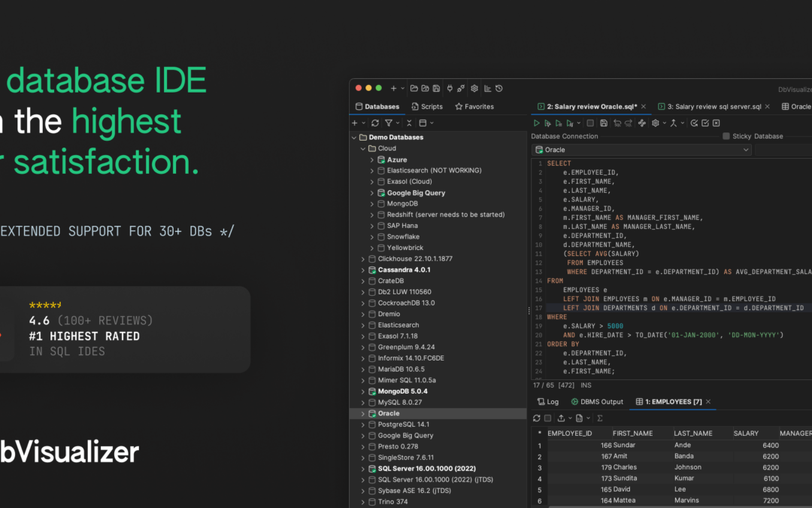Open the DBMS Output tab
The image size is (812, 508).
point(597,402)
